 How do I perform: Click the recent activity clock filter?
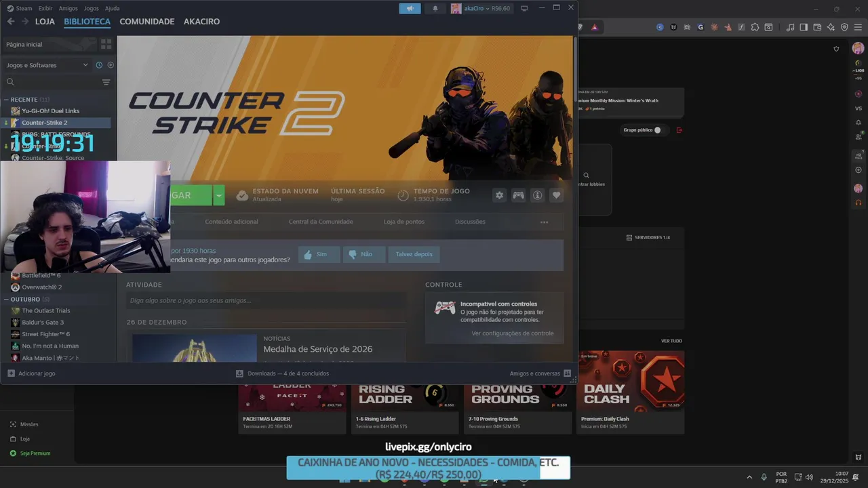tap(99, 65)
